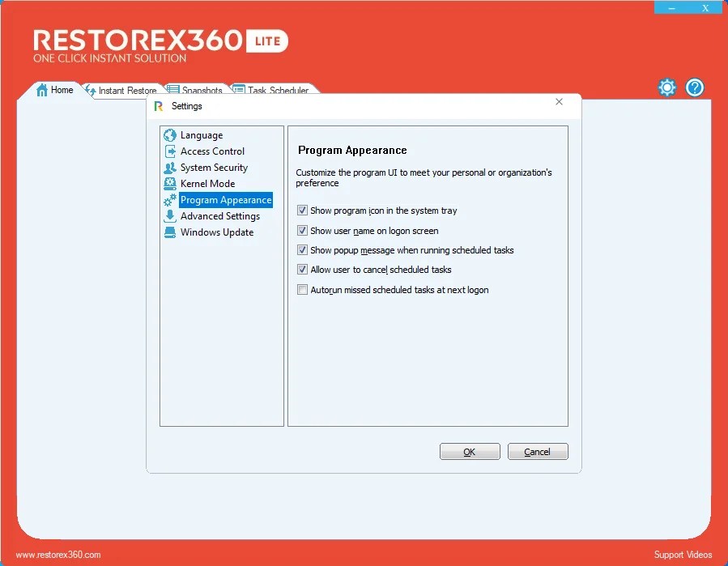This screenshot has width=728, height=566.
Task: Click the System Security users icon
Action: pos(170,168)
